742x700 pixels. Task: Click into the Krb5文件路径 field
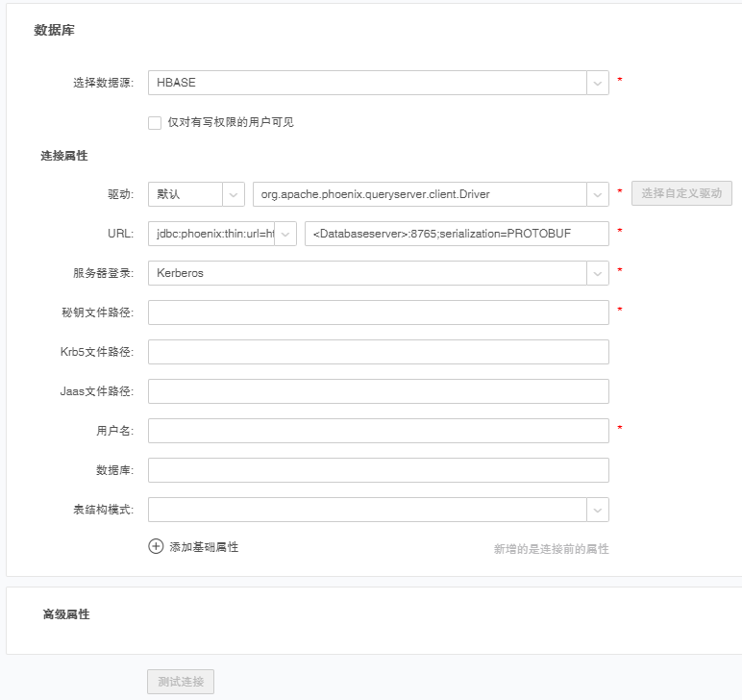tap(378, 352)
